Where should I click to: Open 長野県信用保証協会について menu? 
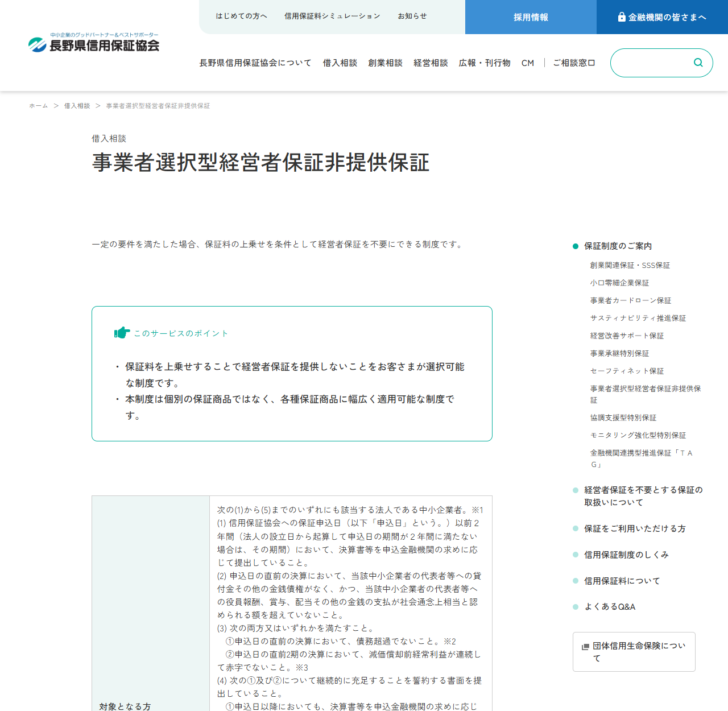[255, 63]
